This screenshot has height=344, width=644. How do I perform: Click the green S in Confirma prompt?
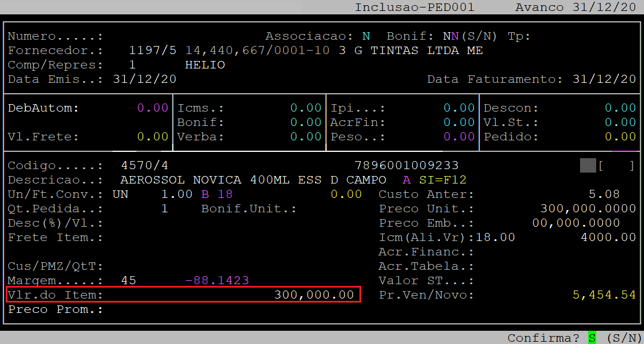click(x=592, y=338)
